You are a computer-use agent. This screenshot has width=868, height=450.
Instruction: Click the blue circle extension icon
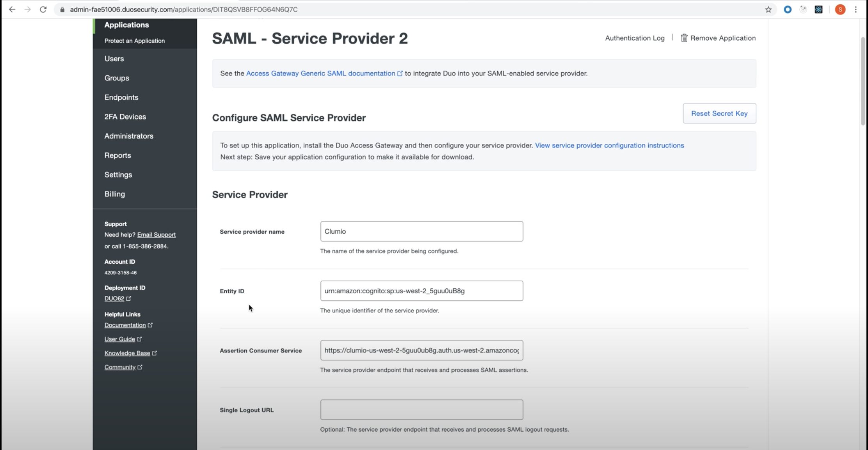pyautogui.click(x=788, y=9)
